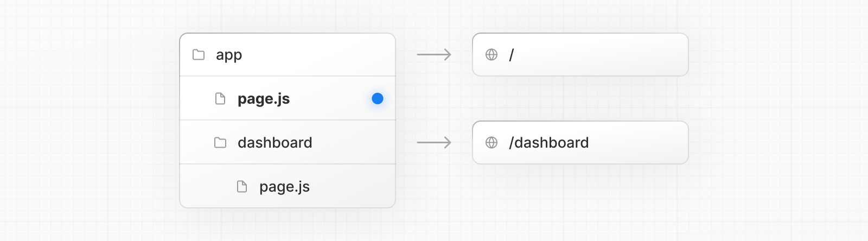Click empty space inside /dashboard URL box
Image resolution: width=868 pixels, height=241 pixels.
point(640,143)
